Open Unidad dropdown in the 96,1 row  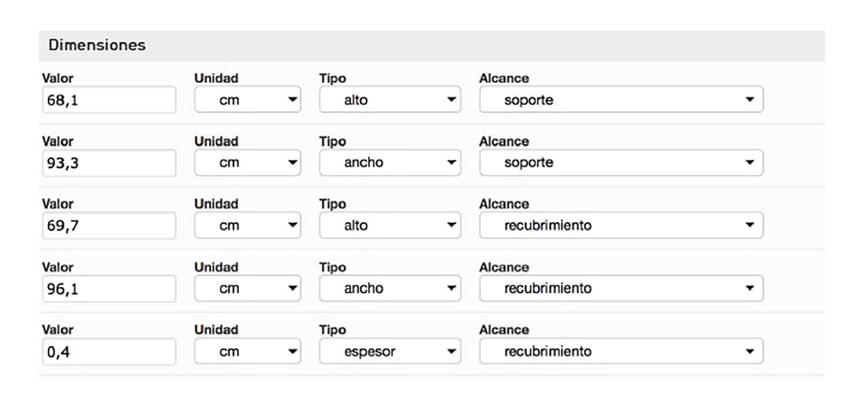tap(248, 289)
